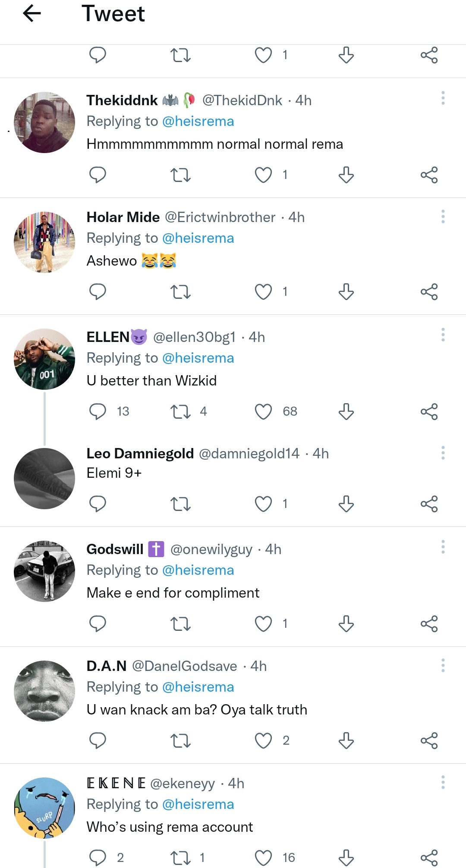Go back using the arrow icon
466x868 pixels.
[x=32, y=13]
